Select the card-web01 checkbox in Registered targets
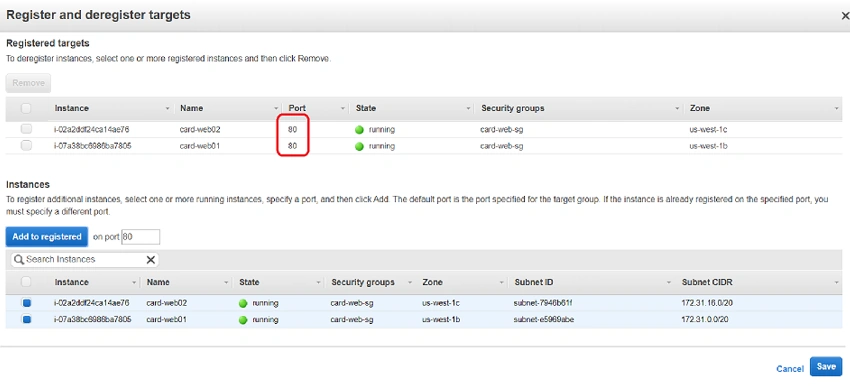Screen dimensions: 850x388 (x=26, y=145)
